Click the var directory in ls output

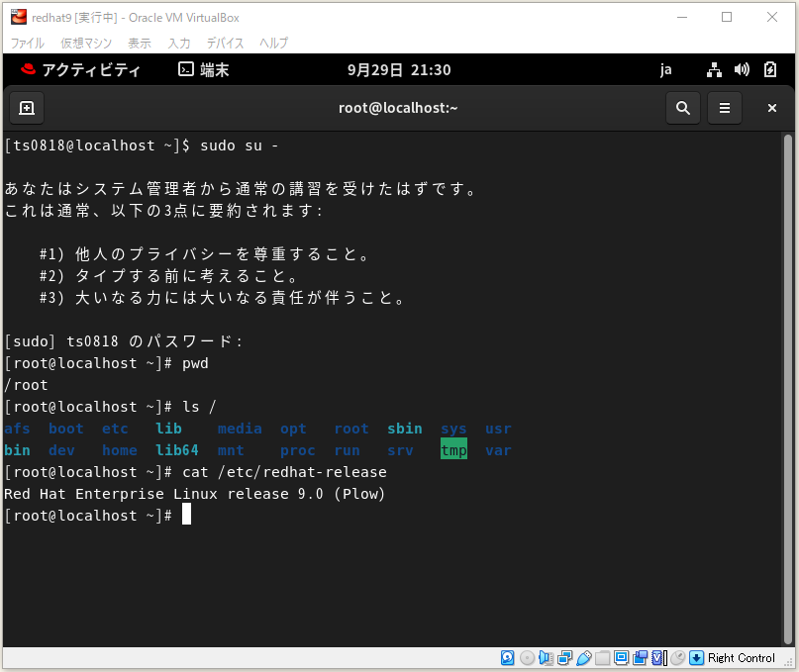tap(498, 450)
